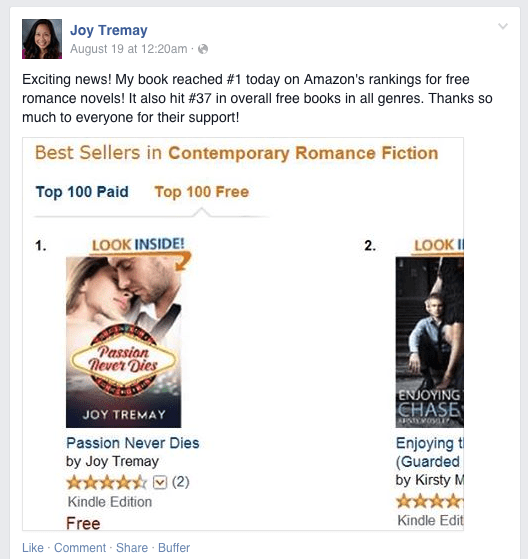Open the second book's title link
Image resolution: width=528 pixels, height=559 pixels.
tap(430, 452)
